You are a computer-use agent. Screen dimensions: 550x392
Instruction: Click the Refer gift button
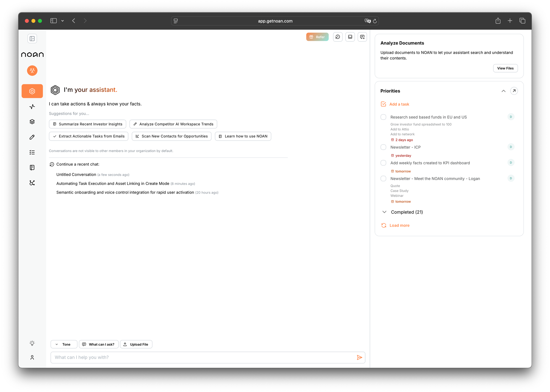317,37
